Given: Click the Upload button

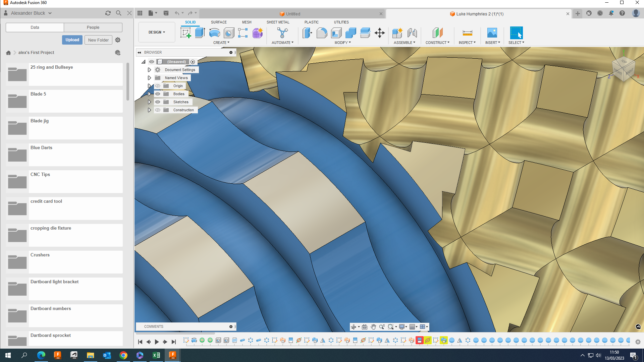Looking at the screenshot, I should pos(72,40).
